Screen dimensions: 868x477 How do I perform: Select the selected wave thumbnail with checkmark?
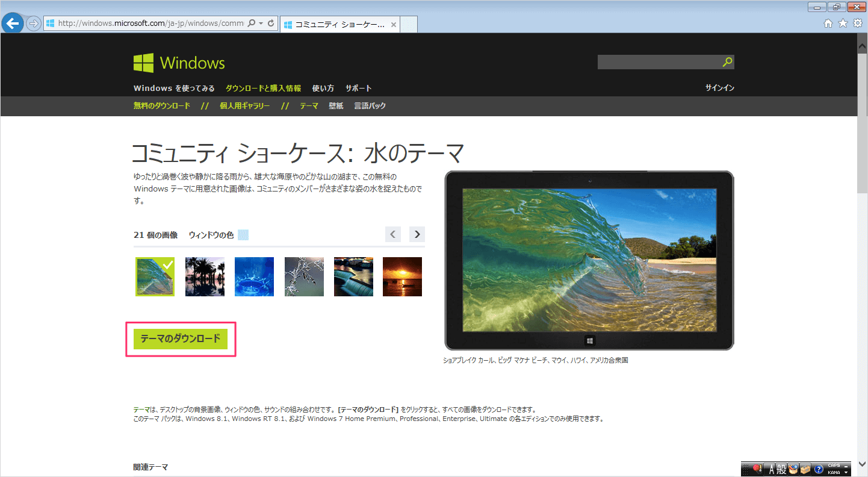tap(155, 276)
